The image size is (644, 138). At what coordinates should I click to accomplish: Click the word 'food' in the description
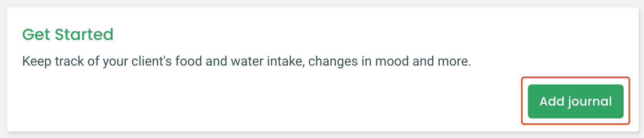(x=189, y=61)
